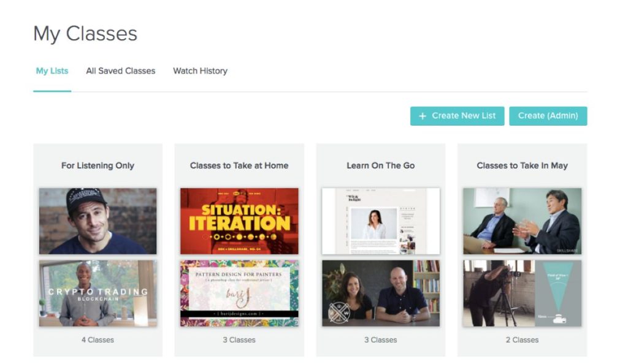Select the My Lists tab

coord(52,70)
